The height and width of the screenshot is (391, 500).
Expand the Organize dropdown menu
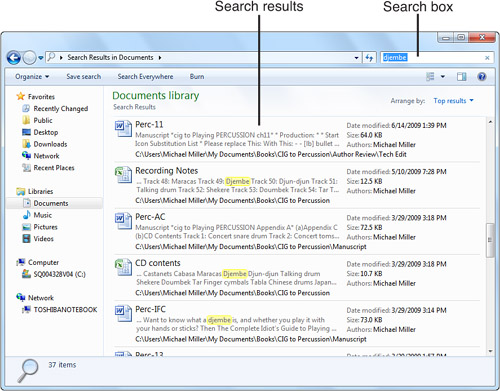pyautogui.click(x=32, y=77)
